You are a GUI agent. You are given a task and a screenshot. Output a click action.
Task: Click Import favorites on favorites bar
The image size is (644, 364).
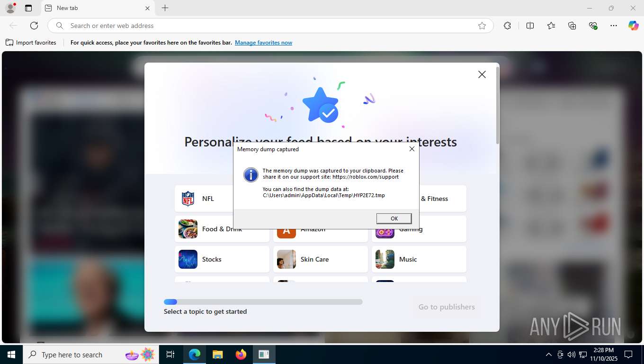pos(31,43)
